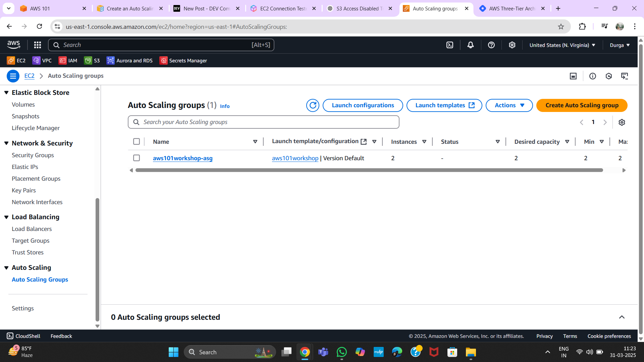Switch to the New Post - DEV Community tab
The width and height of the screenshot is (644, 362).
207,8
